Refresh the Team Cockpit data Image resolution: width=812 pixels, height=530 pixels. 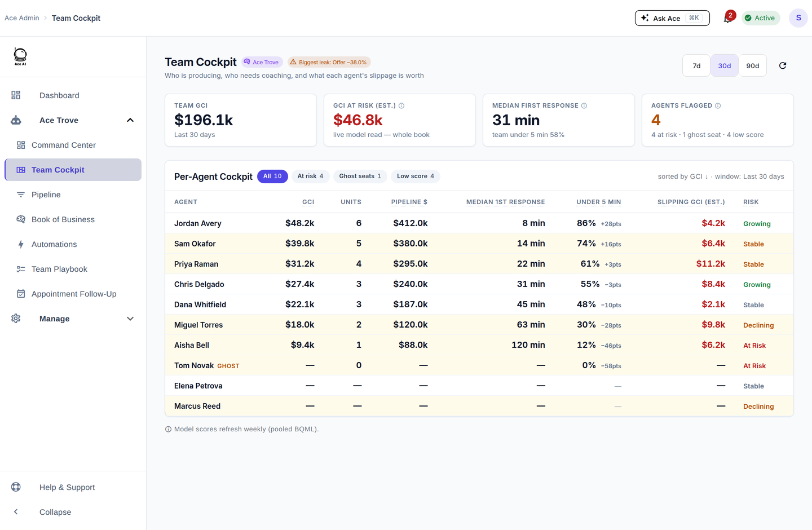pos(783,66)
